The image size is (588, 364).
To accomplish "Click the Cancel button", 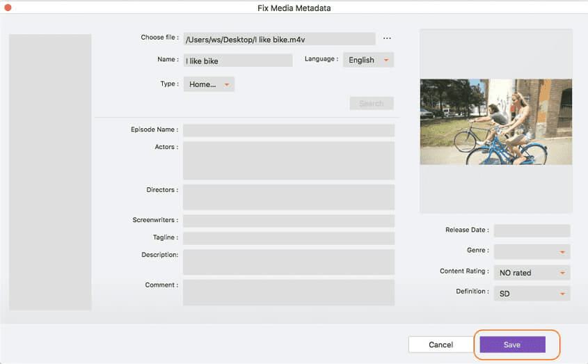I will (440, 345).
